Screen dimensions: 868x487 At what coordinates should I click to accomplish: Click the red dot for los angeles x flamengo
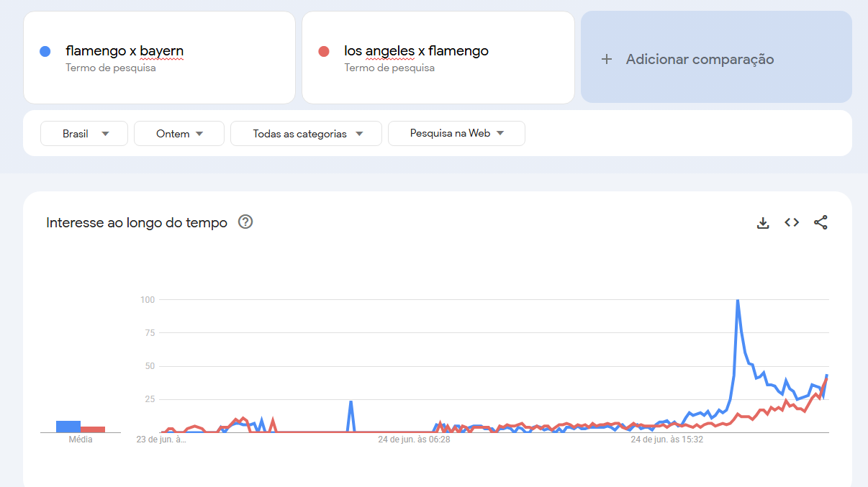324,51
